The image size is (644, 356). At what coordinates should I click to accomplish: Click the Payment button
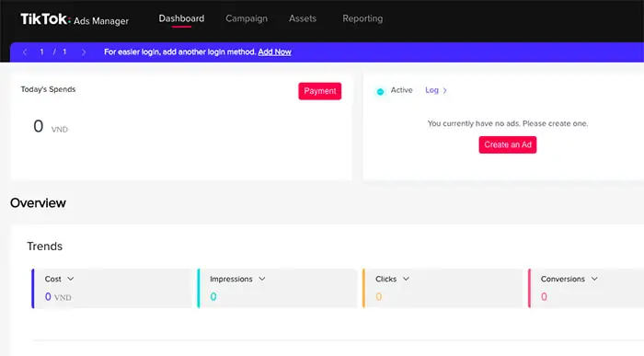pos(319,91)
